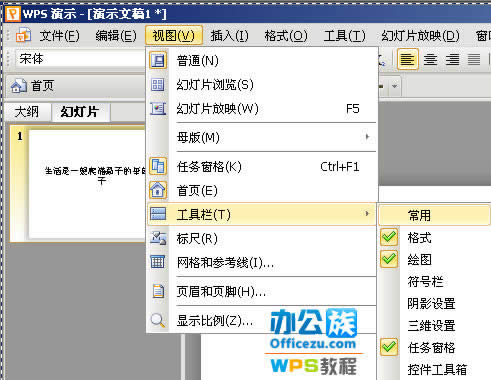Open the 宋体 font name box

click(81, 59)
